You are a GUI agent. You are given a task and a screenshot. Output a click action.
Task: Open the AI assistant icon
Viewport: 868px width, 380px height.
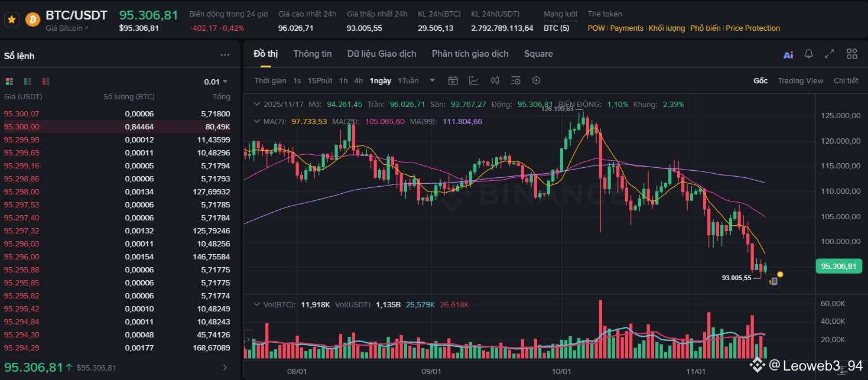pos(788,54)
